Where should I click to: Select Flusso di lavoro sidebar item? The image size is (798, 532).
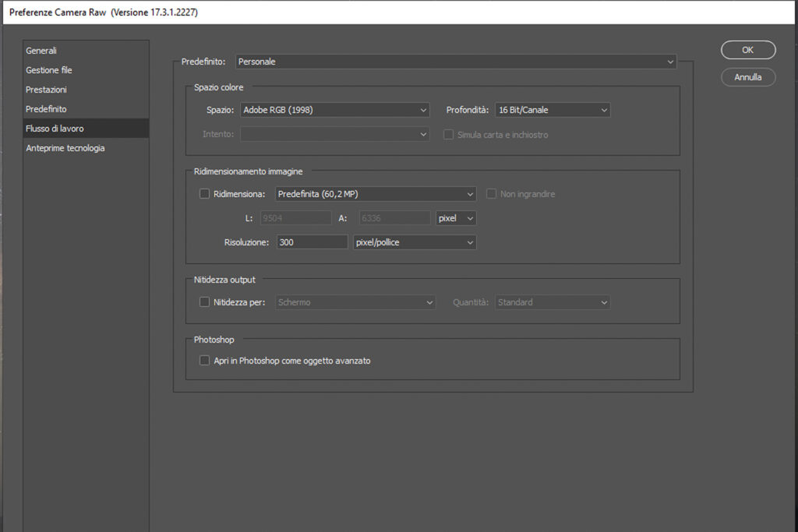(55, 129)
